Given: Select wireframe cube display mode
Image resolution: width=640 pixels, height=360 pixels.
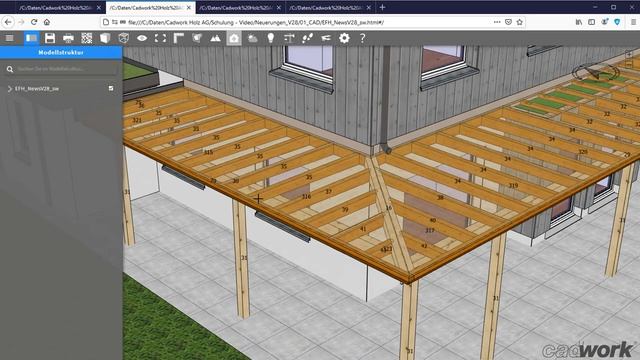Looking at the screenshot, I should tap(123, 38).
